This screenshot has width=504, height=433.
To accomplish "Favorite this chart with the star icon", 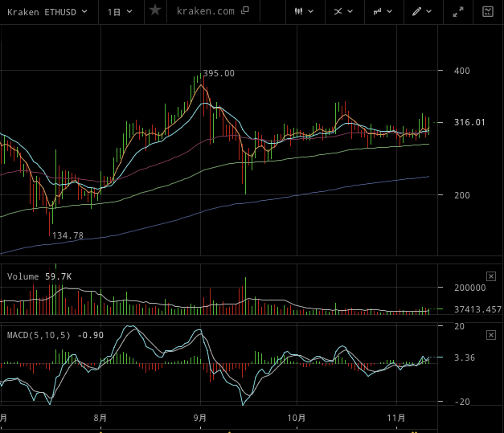I will click(x=155, y=10).
